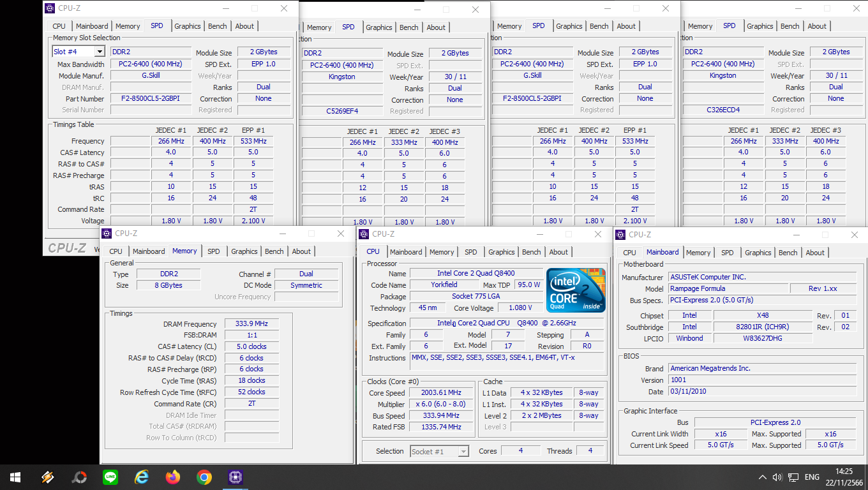Image resolution: width=868 pixels, height=490 pixels.
Task: Switch to the Graphics tab in the Motherboard window
Action: click(x=758, y=253)
